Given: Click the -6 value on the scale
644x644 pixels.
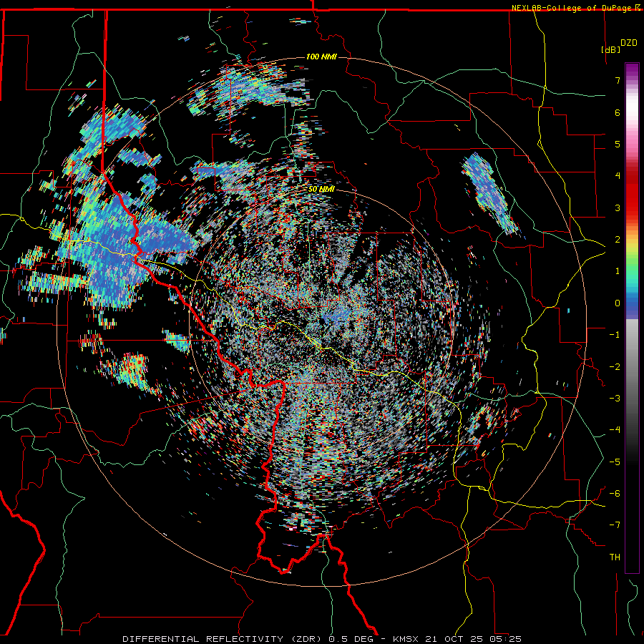Looking at the screenshot, I should coord(615,494).
